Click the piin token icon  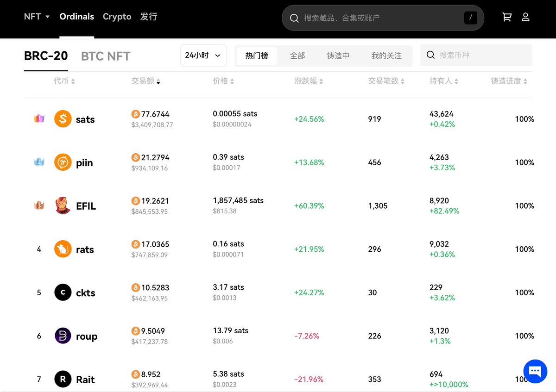tap(63, 162)
